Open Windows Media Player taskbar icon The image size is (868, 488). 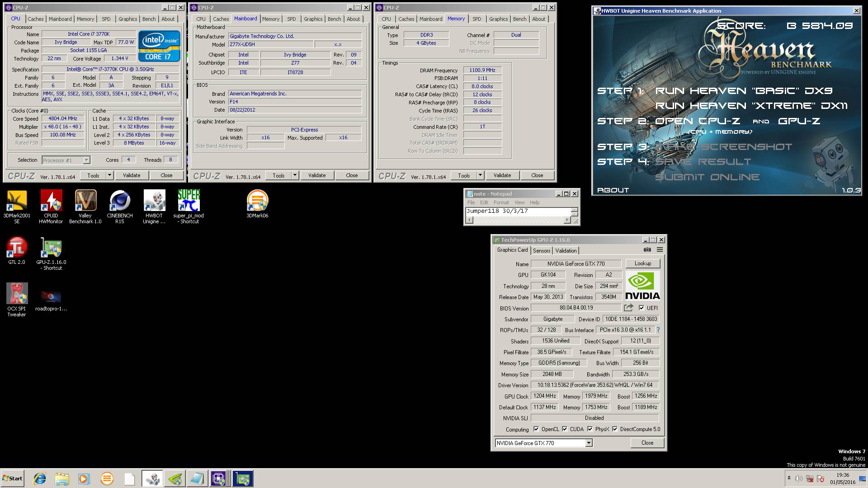pos(84,479)
